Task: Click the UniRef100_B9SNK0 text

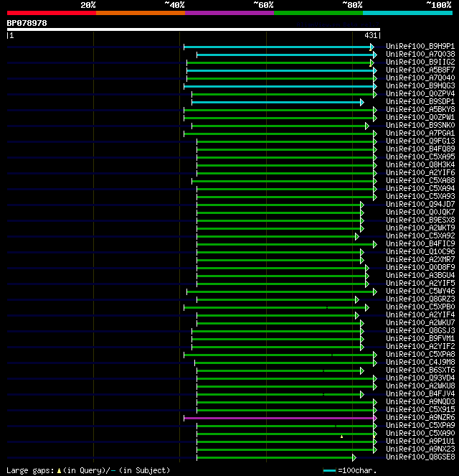Action: pyautogui.click(x=420, y=125)
